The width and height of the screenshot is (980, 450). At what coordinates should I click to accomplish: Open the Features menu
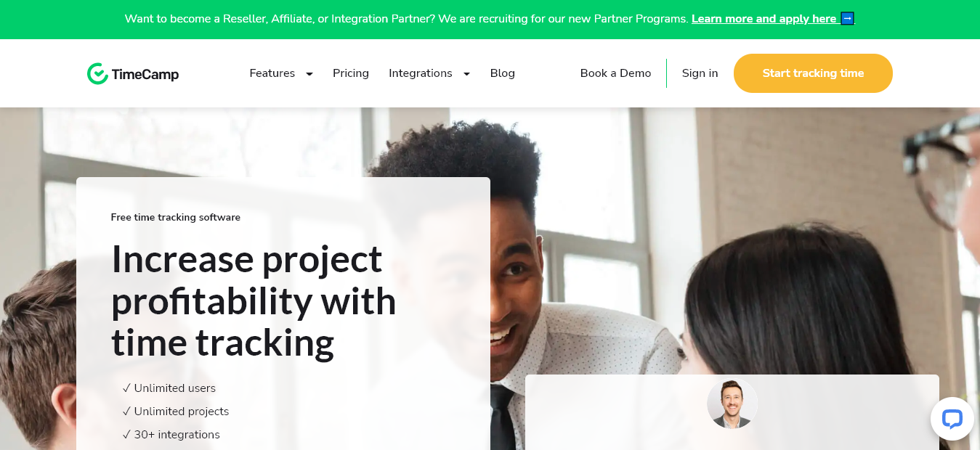[x=272, y=73]
